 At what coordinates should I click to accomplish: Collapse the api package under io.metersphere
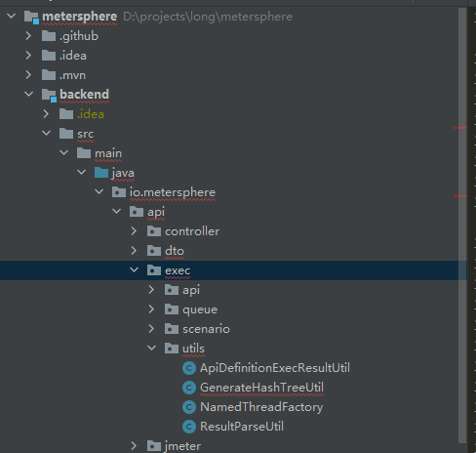[117, 211]
